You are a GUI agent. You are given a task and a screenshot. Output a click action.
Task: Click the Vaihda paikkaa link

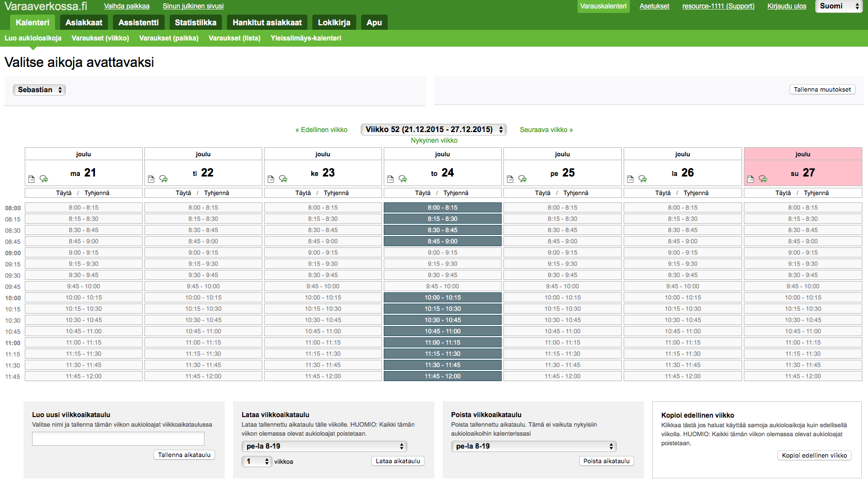point(127,6)
